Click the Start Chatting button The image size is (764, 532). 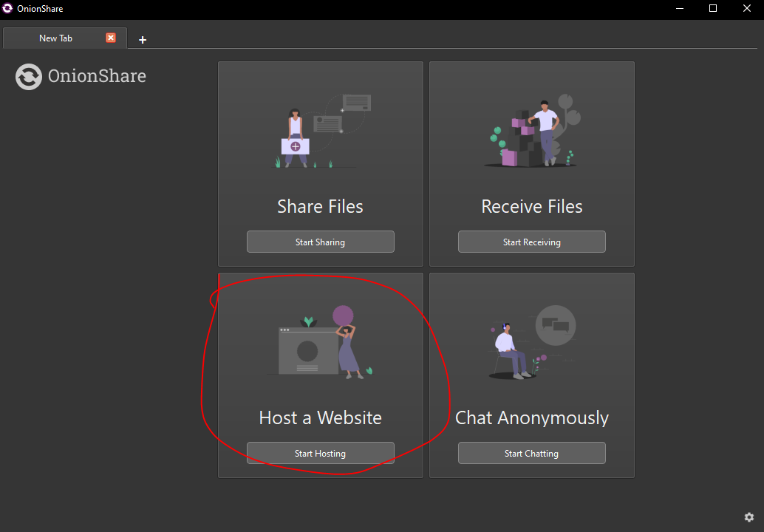(x=531, y=453)
